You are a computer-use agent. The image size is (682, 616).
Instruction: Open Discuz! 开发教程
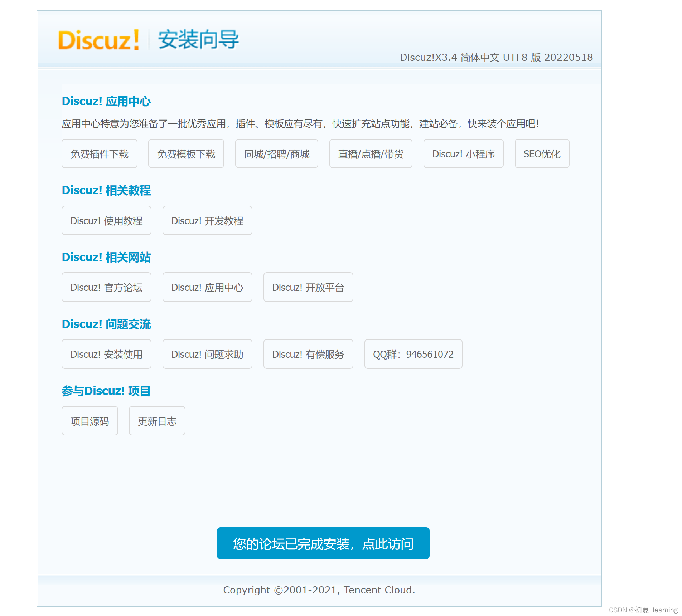(x=207, y=220)
